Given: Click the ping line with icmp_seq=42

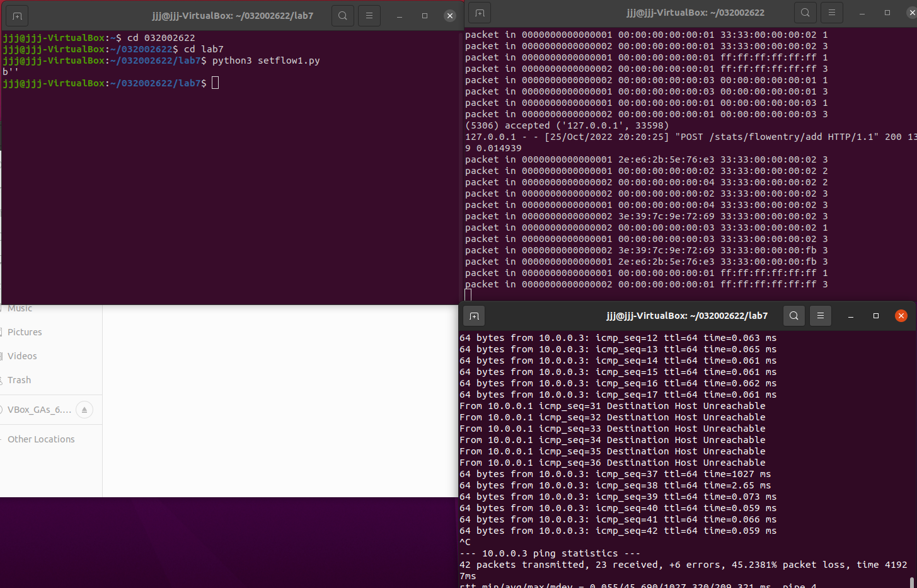Looking at the screenshot, I should click(x=618, y=531).
